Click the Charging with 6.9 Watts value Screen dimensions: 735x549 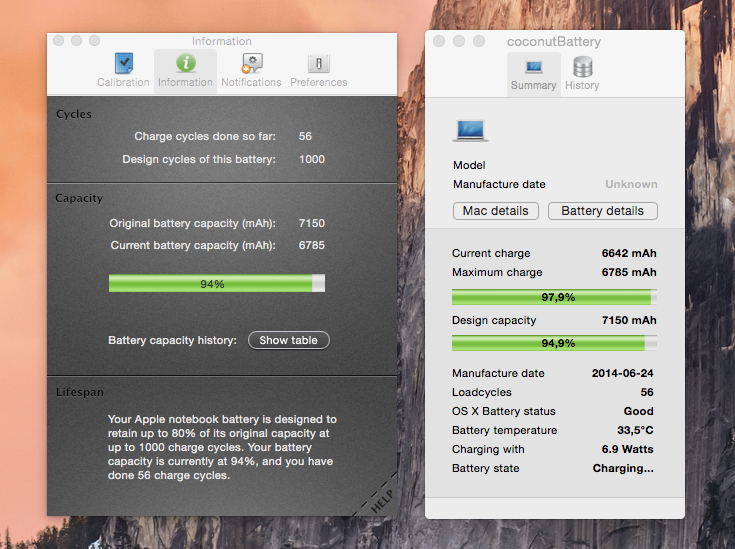tap(628, 449)
